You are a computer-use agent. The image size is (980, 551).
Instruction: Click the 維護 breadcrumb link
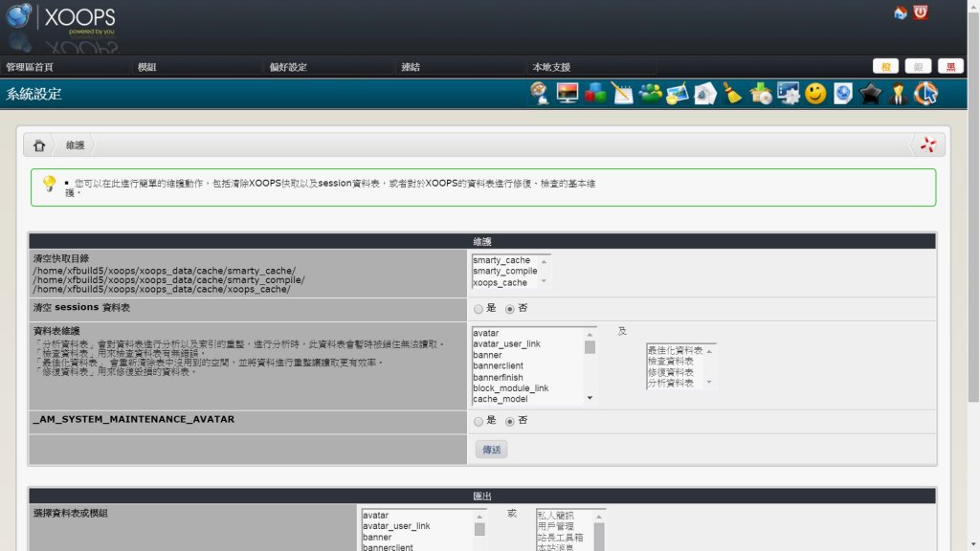coord(75,145)
